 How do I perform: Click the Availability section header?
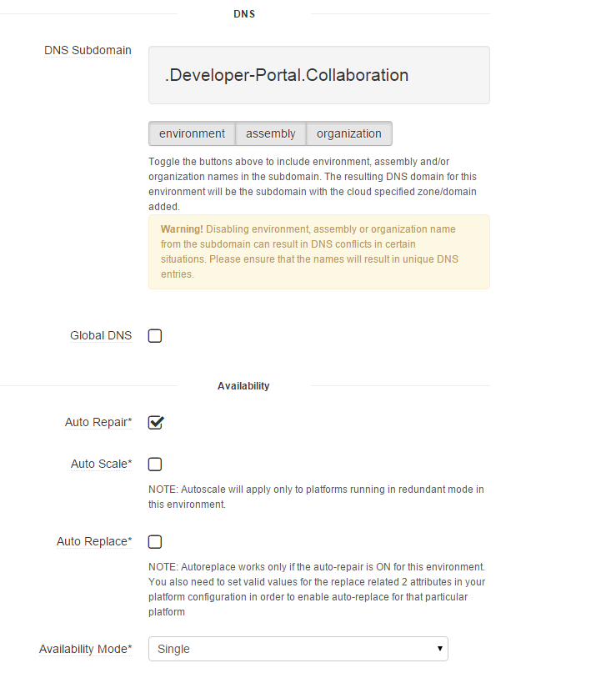pyautogui.click(x=243, y=385)
